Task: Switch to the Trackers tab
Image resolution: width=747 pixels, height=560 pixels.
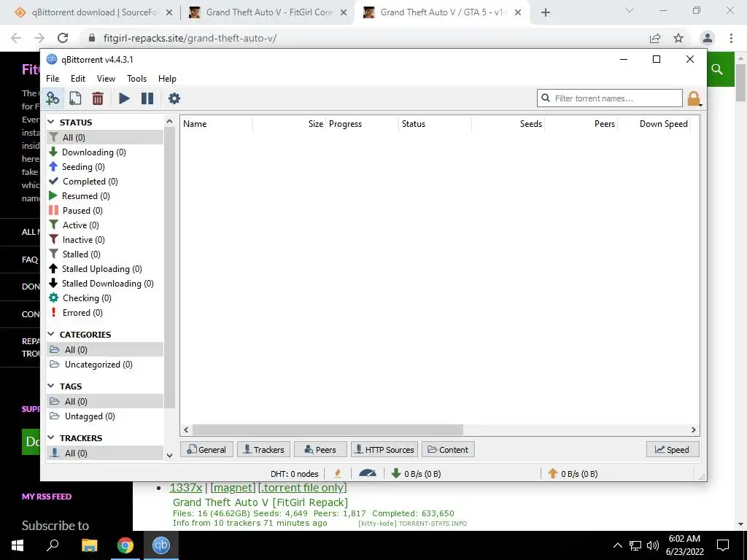Action: [x=263, y=449]
